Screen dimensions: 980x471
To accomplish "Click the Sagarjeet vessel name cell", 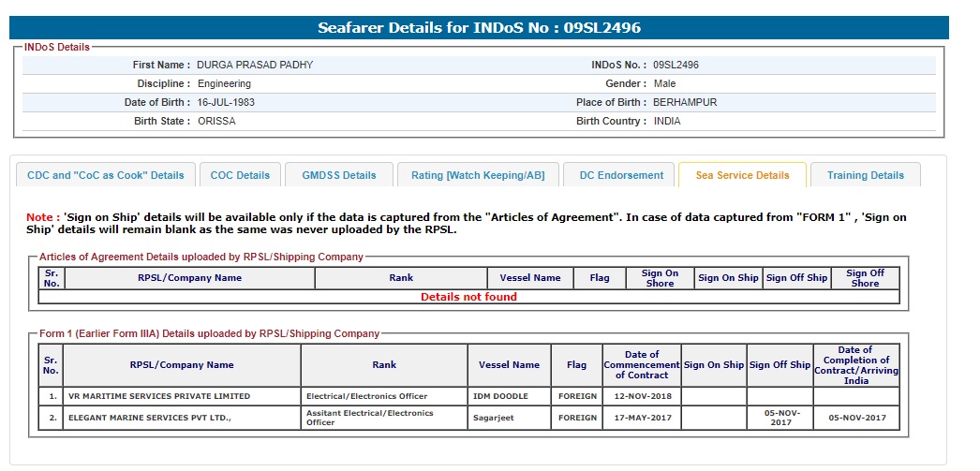I will click(x=497, y=418).
